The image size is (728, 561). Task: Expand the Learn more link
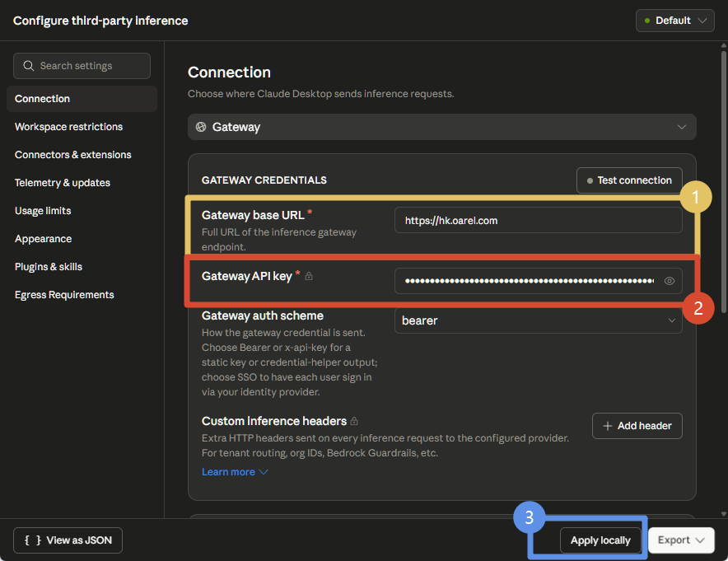[235, 472]
